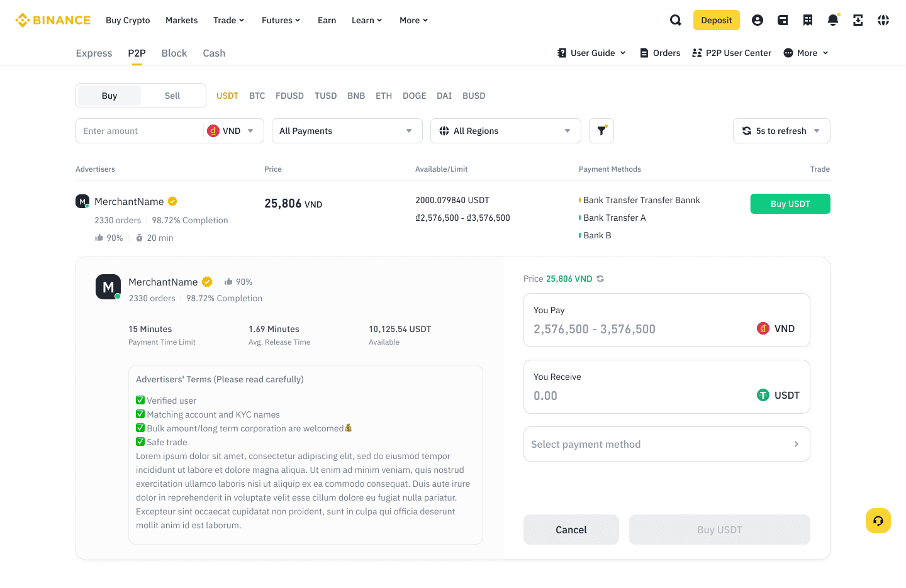This screenshot has height=588, width=906.
Task: Open the support headset chat button
Action: [x=878, y=521]
